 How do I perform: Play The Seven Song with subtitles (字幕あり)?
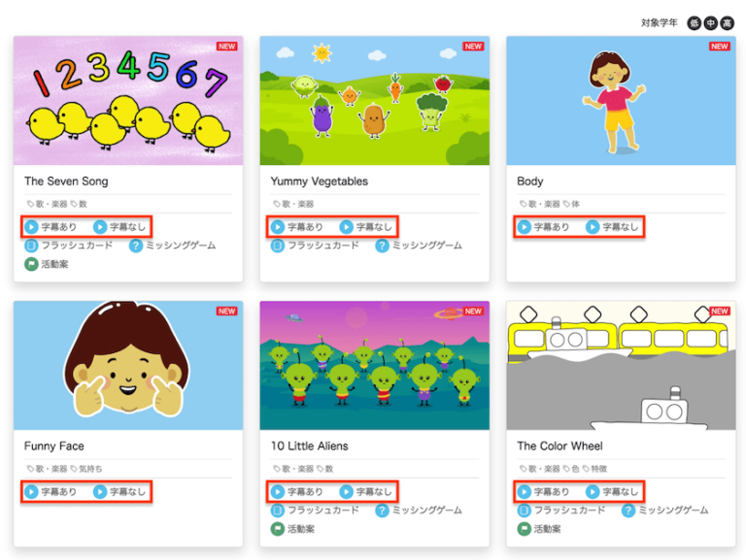51,227
